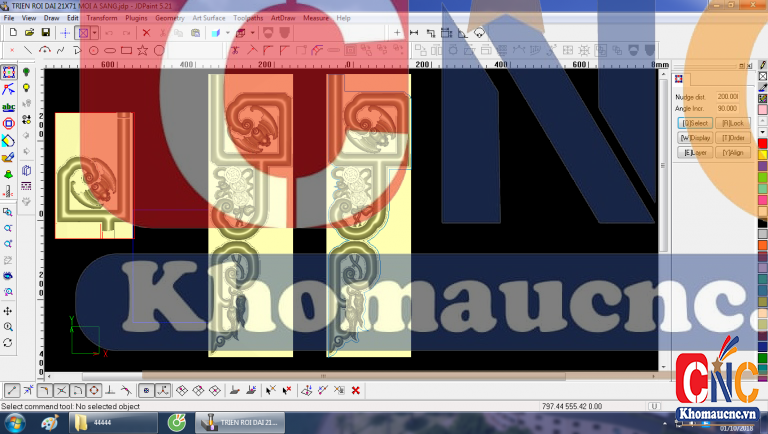Open the Toolpaths menu
Image resolution: width=768 pixels, height=434 pixels.
pos(249,18)
